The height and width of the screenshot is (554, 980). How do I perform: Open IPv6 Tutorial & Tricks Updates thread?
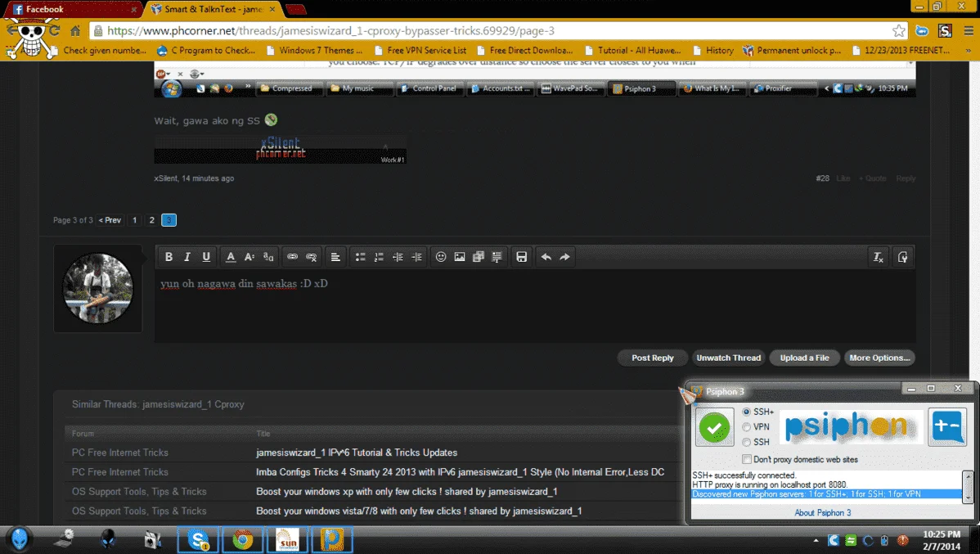(356, 453)
